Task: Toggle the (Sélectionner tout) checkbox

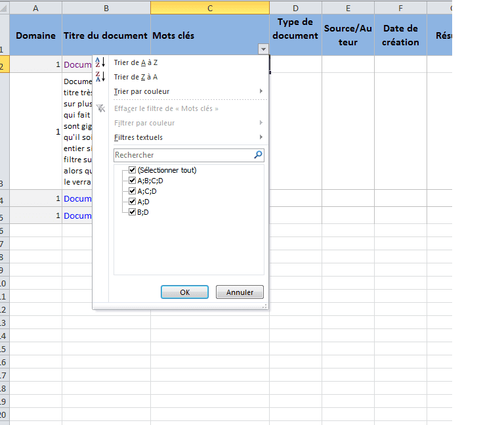Action: pos(133,170)
